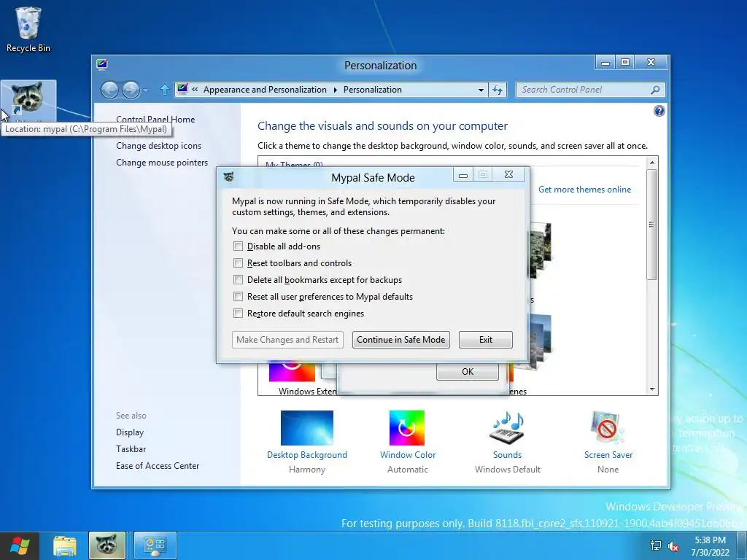
Task: Close the Mypal Safe Mode dialog
Action: [508, 175]
